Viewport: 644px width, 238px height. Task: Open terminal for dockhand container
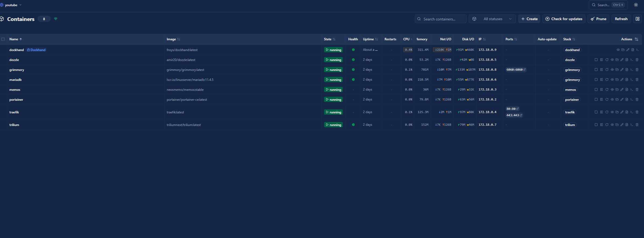coord(637,50)
